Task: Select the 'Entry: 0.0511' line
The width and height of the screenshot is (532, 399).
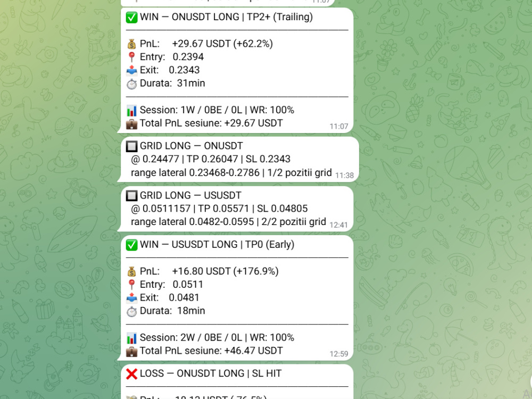Action: pyautogui.click(x=171, y=285)
